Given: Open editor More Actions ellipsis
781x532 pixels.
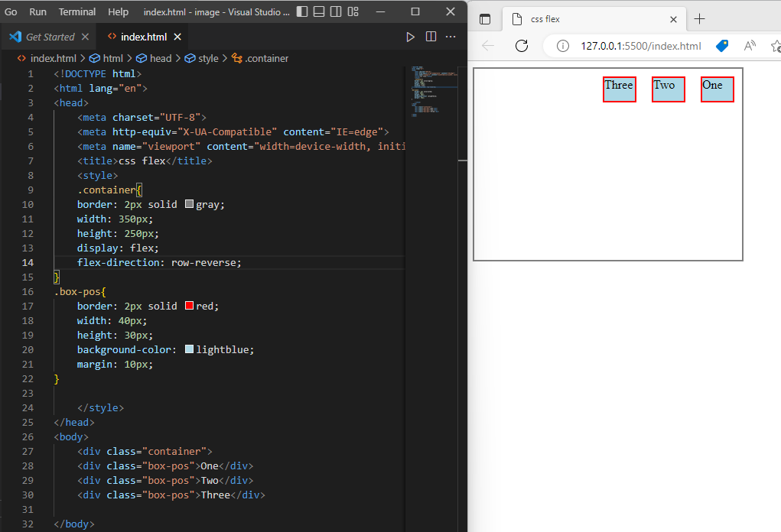Looking at the screenshot, I should 451,37.
